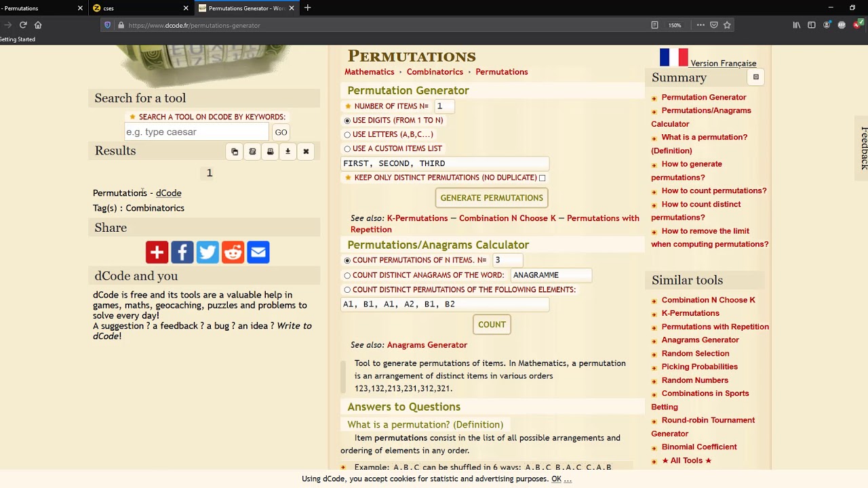Jump to What is a permutation summary link
This screenshot has height=488, width=868.
click(699, 144)
